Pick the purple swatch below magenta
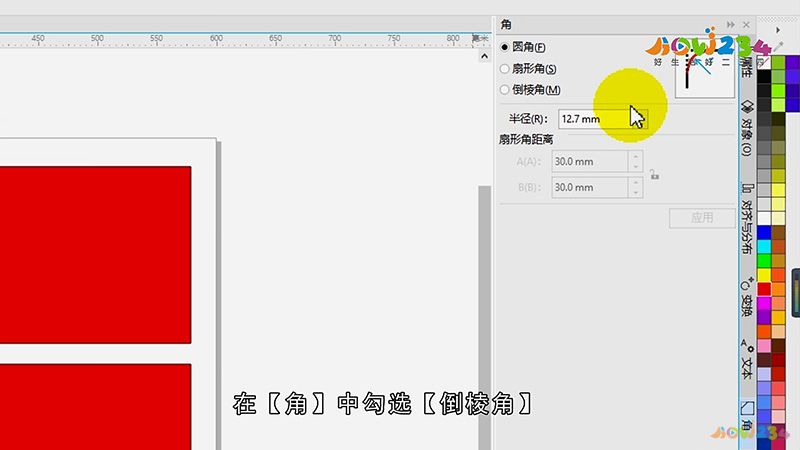800x450 pixels. (x=764, y=317)
